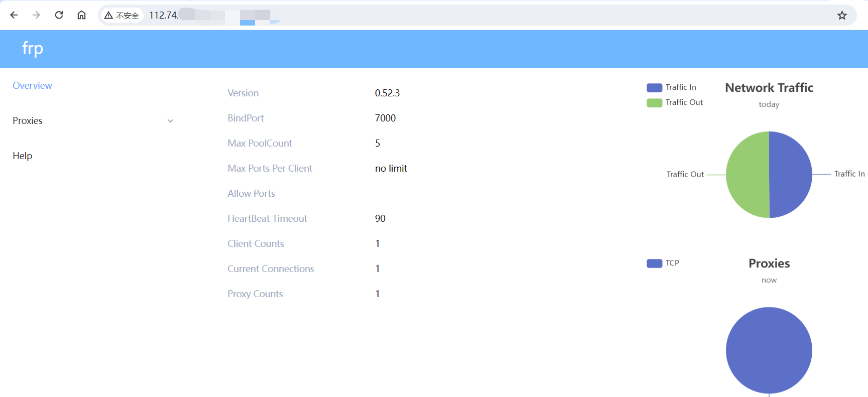Image resolution: width=868 pixels, height=397 pixels.
Task: Click the TCP proxies pie chart
Action: [769, 350]
